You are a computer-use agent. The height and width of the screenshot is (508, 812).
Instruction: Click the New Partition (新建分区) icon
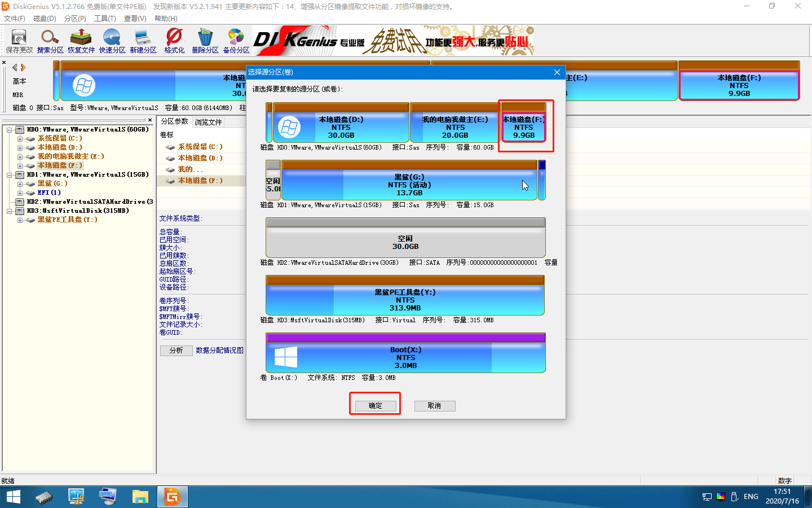pyautogui.click(x=143, y=41)
